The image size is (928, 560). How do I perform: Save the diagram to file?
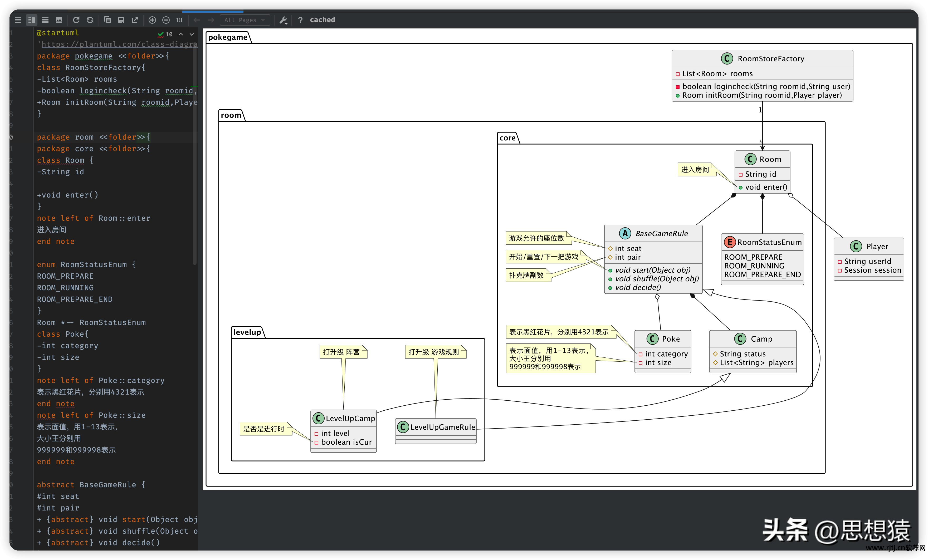[121, 20]
